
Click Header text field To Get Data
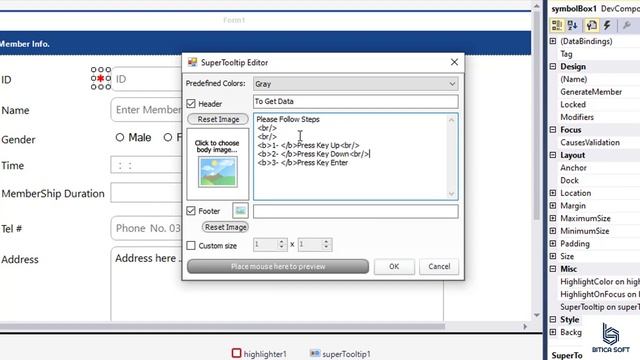[356, 101]
